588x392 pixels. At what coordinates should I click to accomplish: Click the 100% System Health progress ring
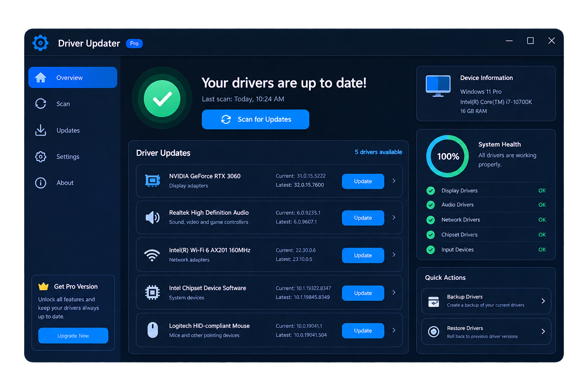448,156
